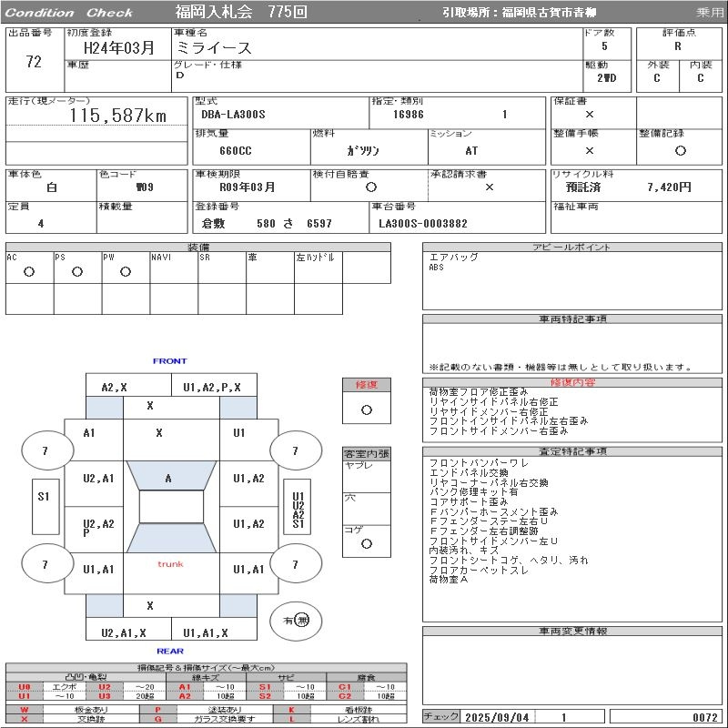This screenshot has height=728, width=728.
Task: Click the circle next to コゲ
Action: click(367, 543)
